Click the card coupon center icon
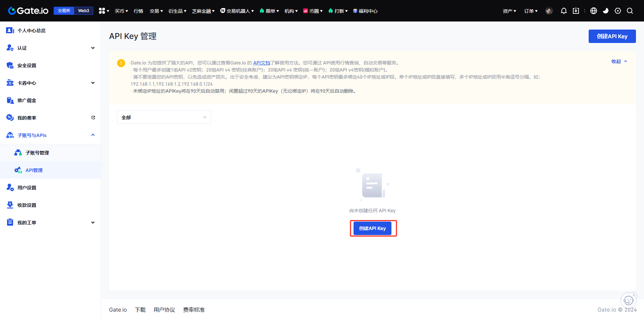This screenshot has height=320, width=644. [10, 83]
